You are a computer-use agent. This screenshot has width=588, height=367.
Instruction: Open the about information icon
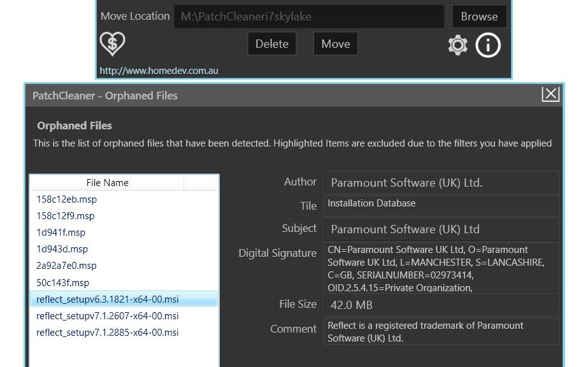(488, 45)
